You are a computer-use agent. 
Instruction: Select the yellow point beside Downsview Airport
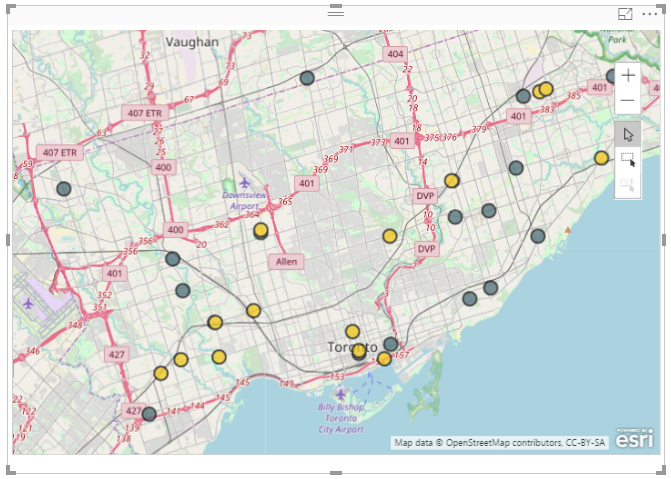(x=261, y=230)
